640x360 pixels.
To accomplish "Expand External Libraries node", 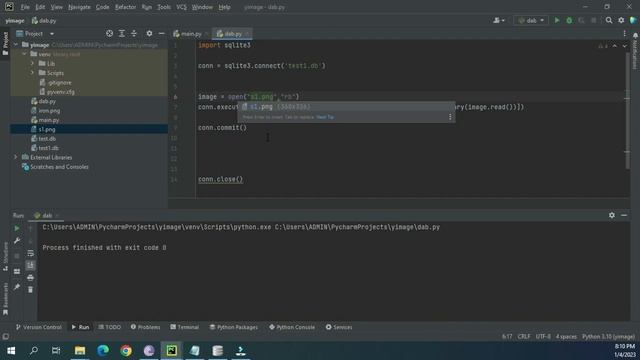I will click(x=16, y=157).
